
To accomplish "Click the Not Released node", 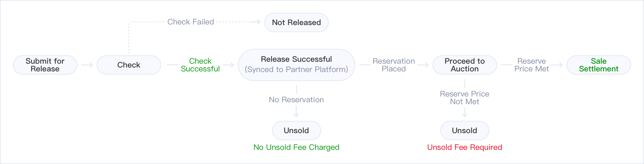I will pos(297,23).
